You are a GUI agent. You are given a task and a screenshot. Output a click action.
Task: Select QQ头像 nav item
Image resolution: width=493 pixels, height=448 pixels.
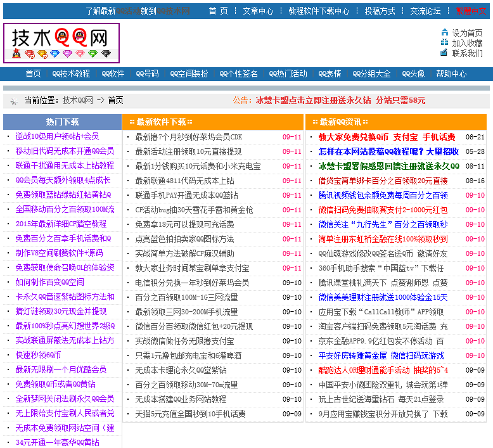click(x=413, y=74)
